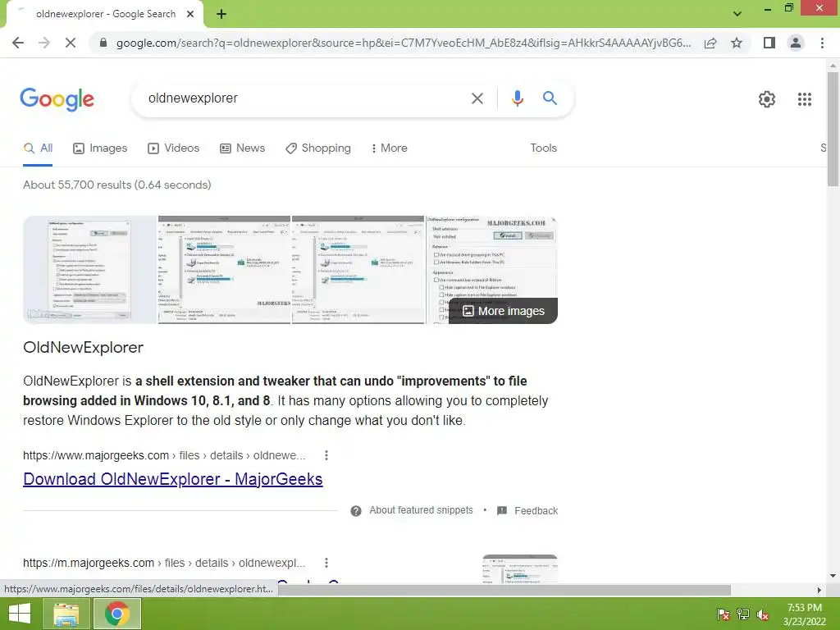Bookmark this page with the star icon
Screen dimensions: 840x630
[737, 43]
